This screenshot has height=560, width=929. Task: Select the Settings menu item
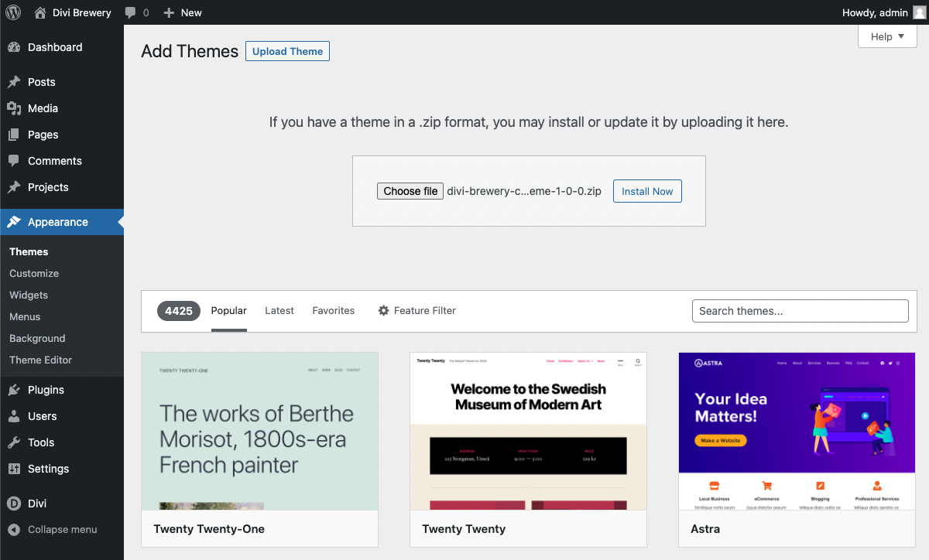pos(62,469)
